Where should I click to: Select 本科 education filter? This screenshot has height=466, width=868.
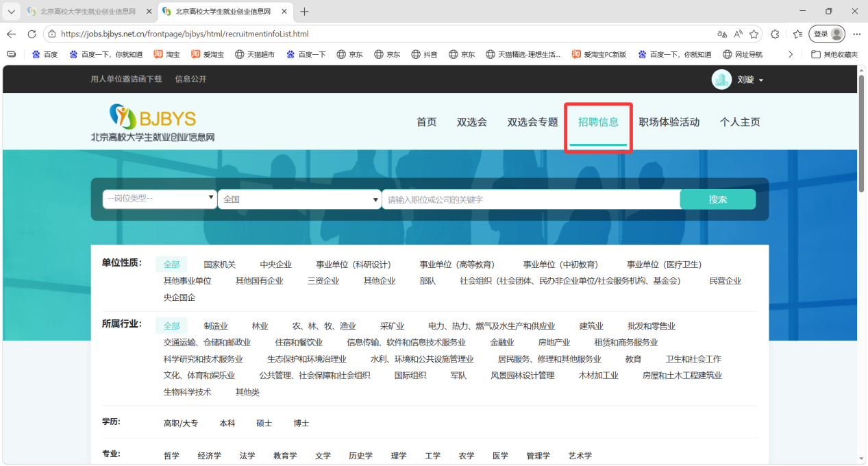(227, 424)
